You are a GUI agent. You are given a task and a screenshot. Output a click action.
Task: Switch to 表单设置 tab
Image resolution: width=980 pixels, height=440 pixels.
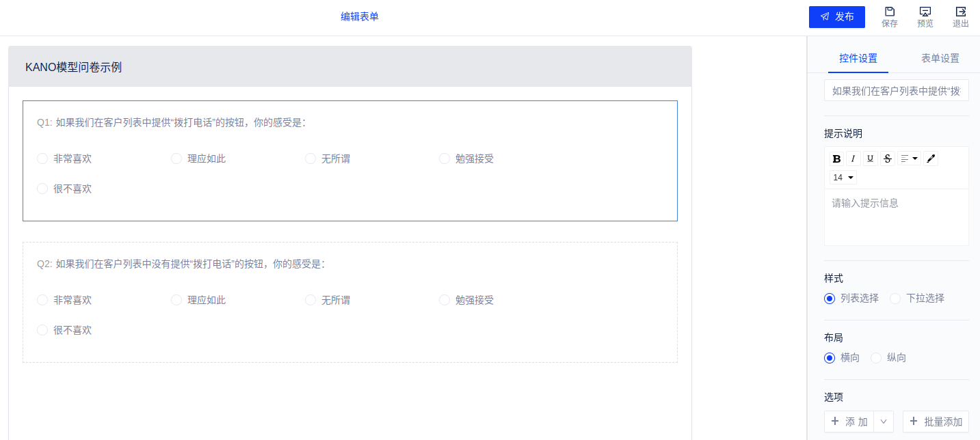pyautogui.click(x=940, y=59)
